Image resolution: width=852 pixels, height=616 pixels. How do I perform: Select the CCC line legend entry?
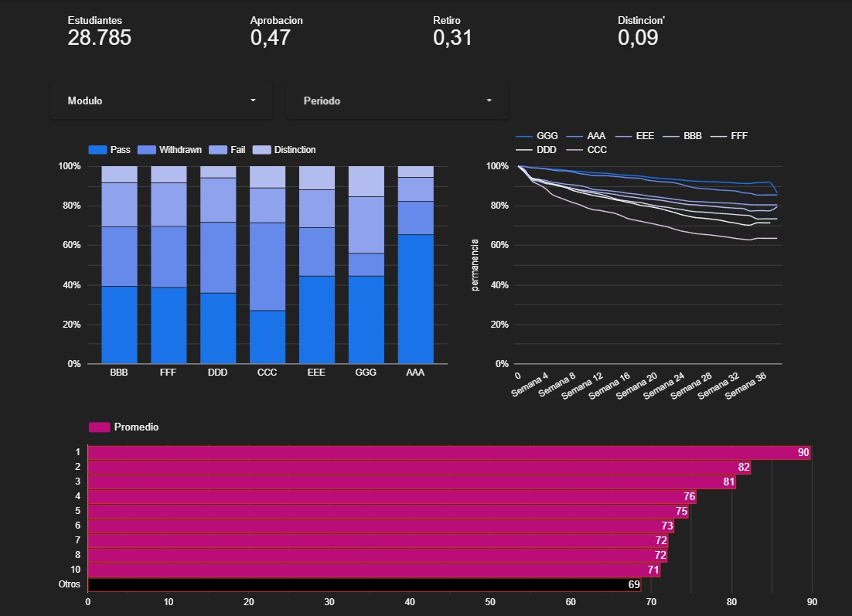(x=586, y=150)
